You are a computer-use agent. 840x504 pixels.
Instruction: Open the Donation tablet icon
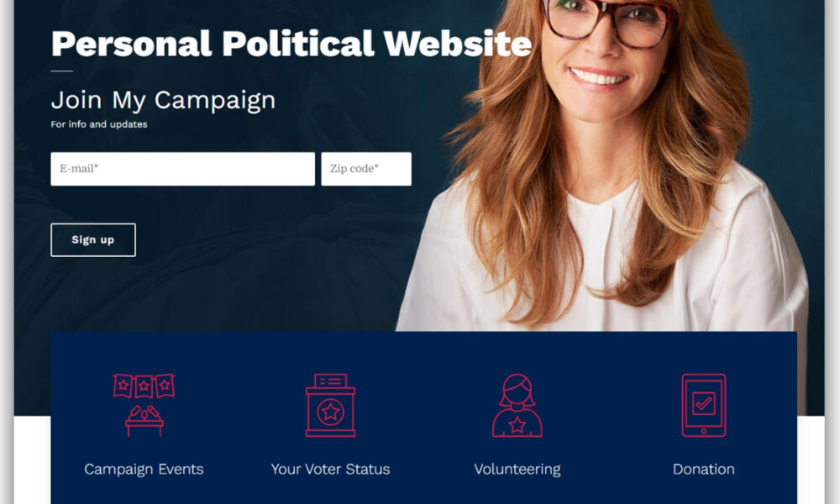click(x=703, y=405)
